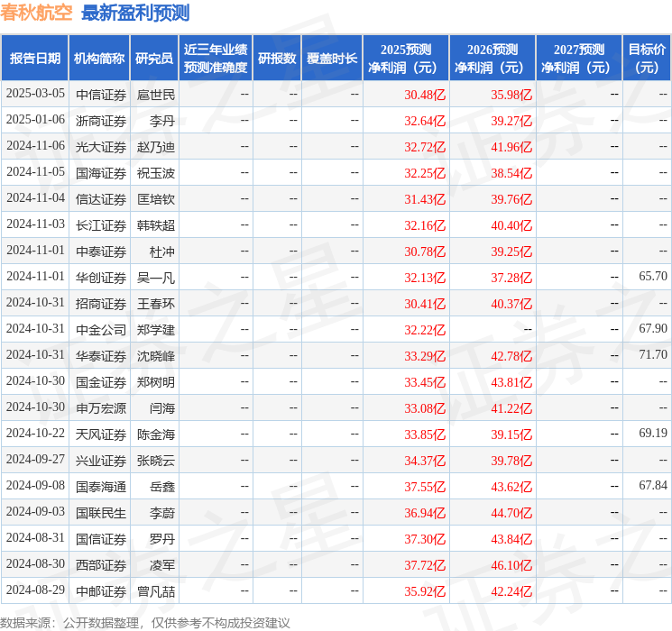Screen dimensions: 672x631
Task: Click analyst name 吴一凡
Action: (x=155, y=278)
